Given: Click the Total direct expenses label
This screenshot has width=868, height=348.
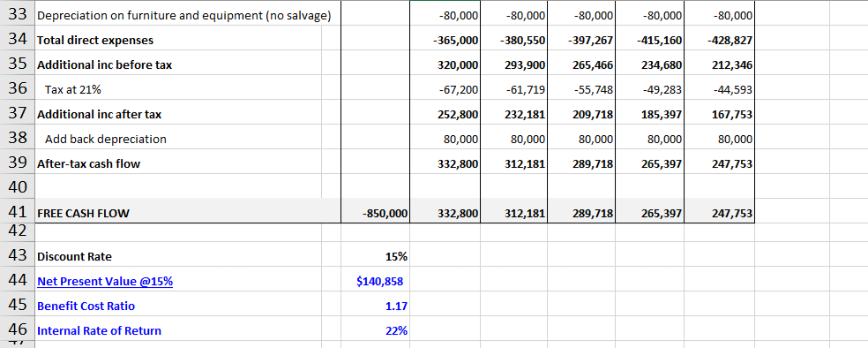Looking at the screenshot, I should (x=95, y=40).
